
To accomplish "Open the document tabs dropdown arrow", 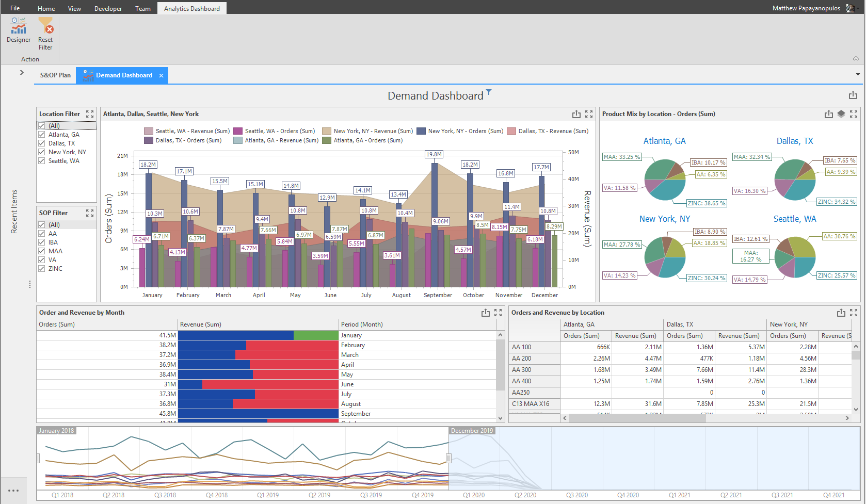I will [x=858, y=75].
